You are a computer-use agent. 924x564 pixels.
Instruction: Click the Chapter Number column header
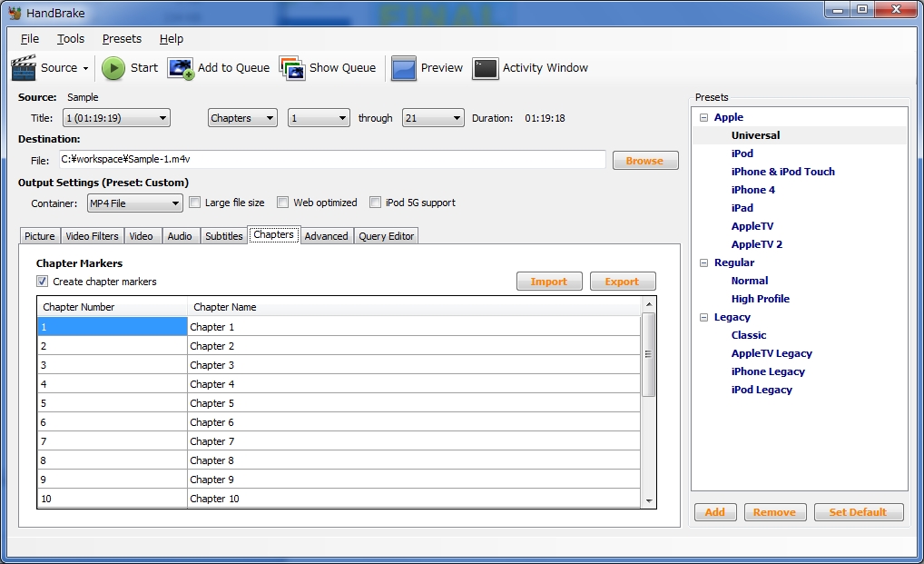pyautogui.click(x=113, y=307)
